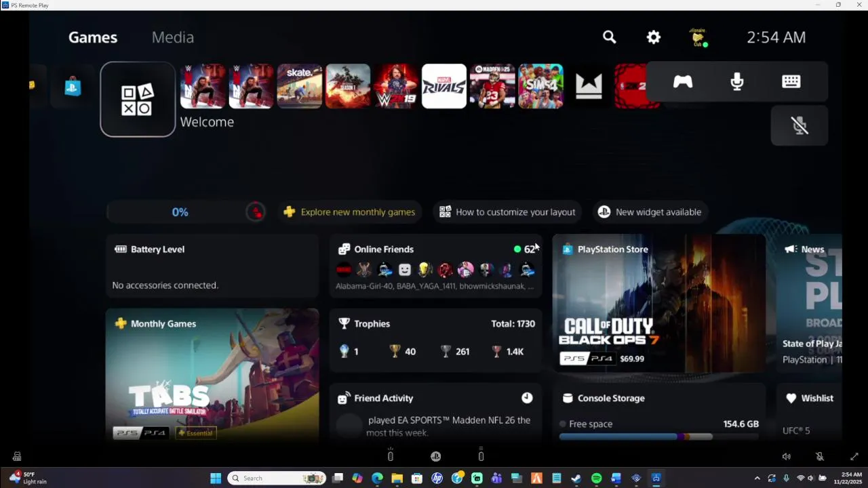The width and height of the screenshot is (868, 488).
Task: Open Call of Duty Black Ops 7 store card
Action: click(659, 303)
